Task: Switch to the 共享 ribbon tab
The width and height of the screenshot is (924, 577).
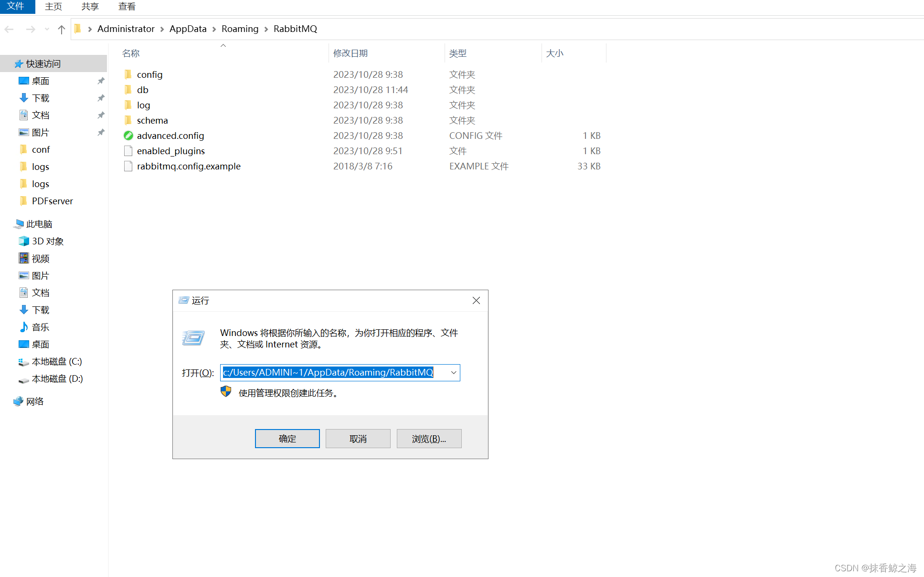Action: [90, 6]
